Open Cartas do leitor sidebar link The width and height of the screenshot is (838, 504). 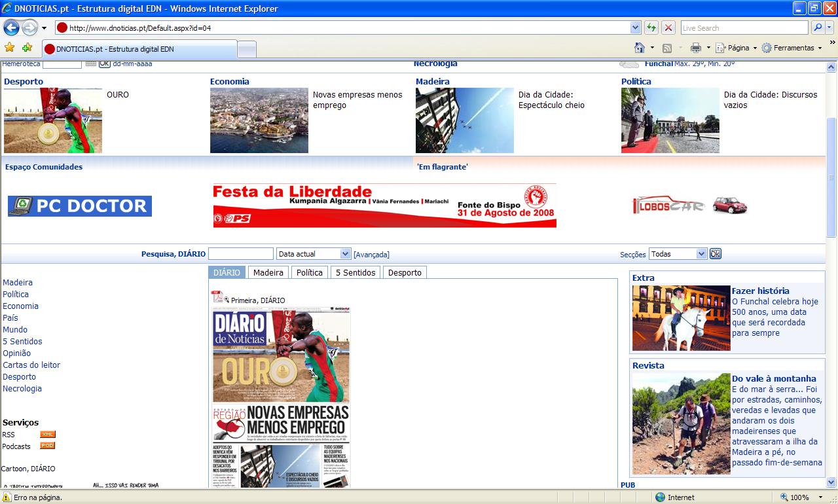tap(31, 365)
